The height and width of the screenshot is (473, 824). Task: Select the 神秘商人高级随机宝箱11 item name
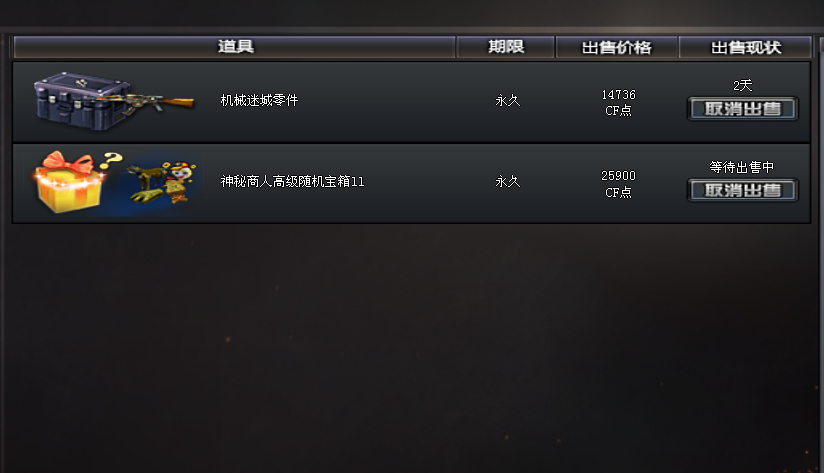[x=292, y=181]
